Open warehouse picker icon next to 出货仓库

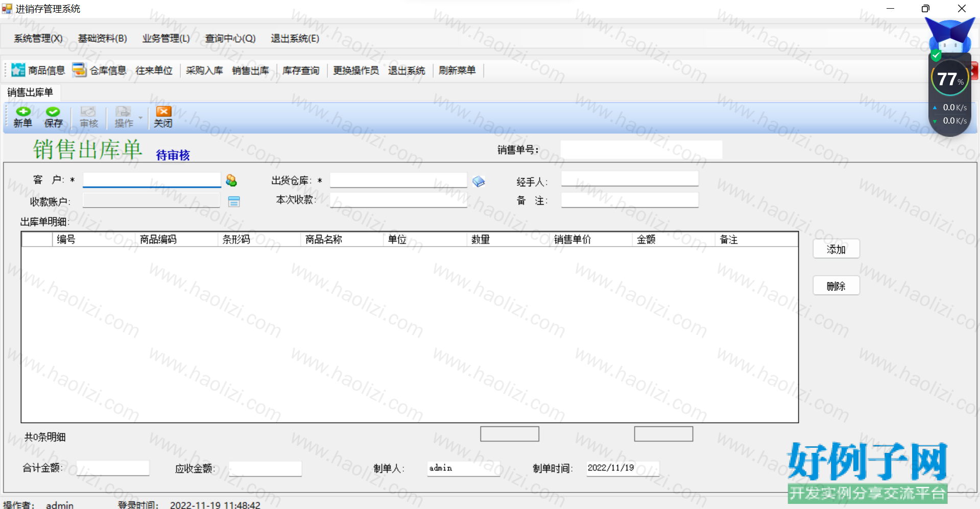[479, 181]
